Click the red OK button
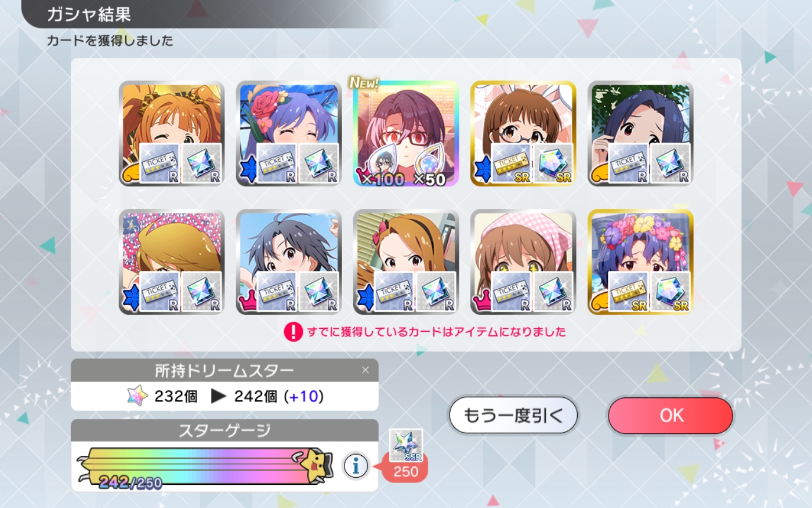 click(670, 415)
